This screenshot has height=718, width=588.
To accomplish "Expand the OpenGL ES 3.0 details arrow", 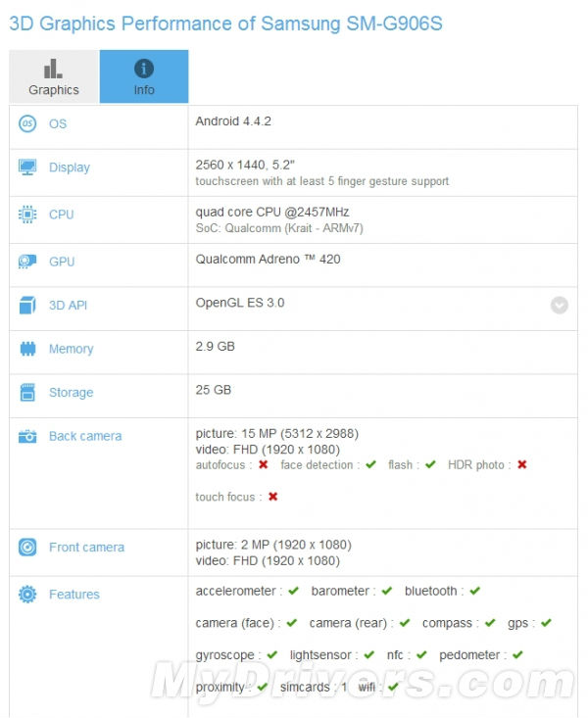I will tap(559, 305).
